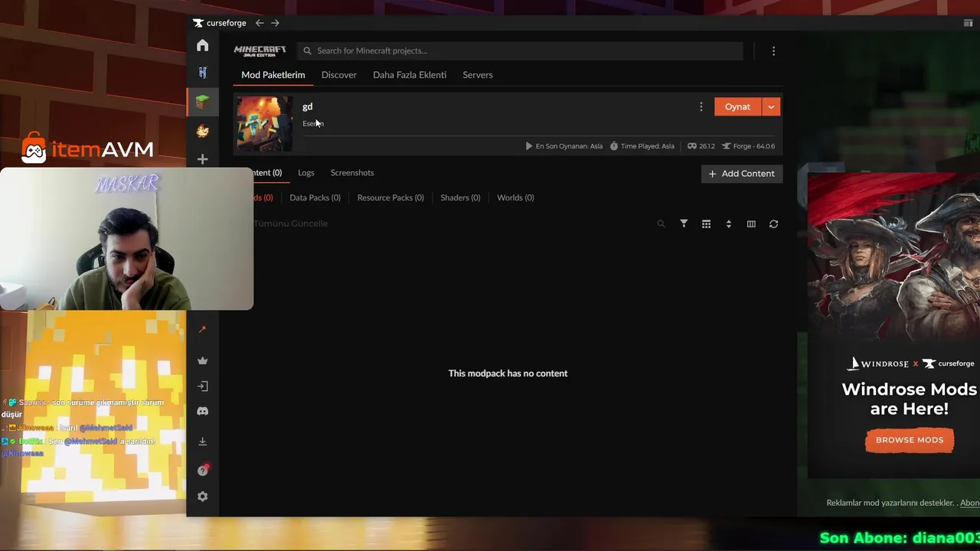The width and height of the screenshot is (980, 551).
Task: Click the Forge - 64.0.6 label
Action: click(x=748, y=146)
